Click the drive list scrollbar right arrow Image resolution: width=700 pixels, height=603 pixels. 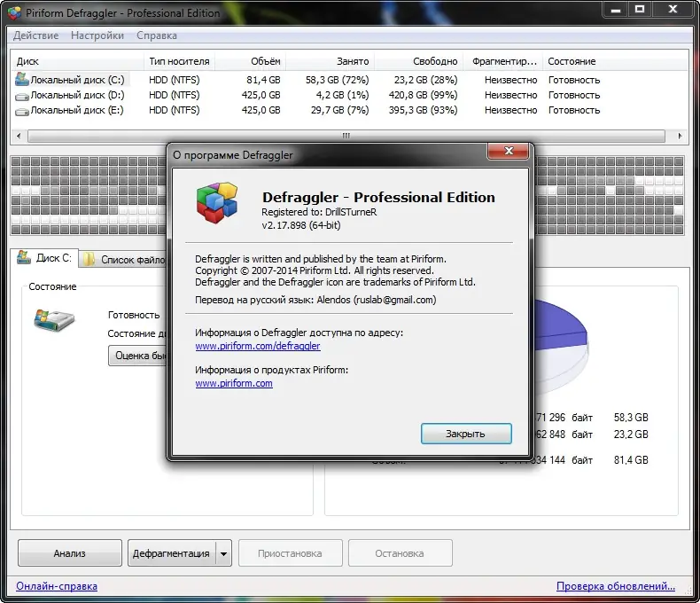tap(680, 136)
